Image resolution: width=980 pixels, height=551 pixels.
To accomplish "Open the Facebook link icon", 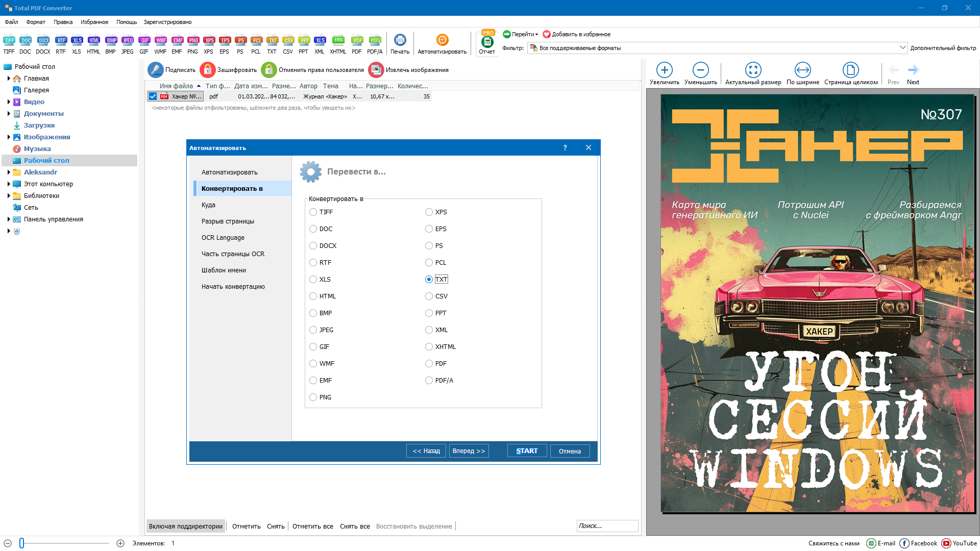I will pyautogui.click(x=904, y=543).
